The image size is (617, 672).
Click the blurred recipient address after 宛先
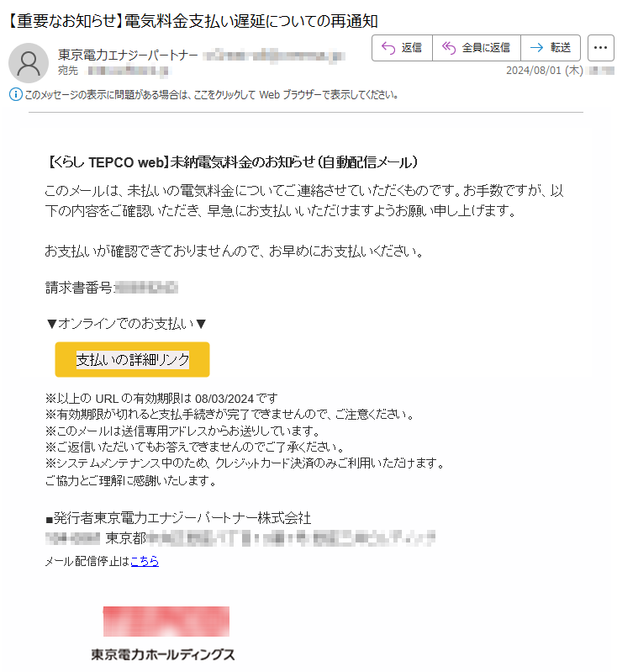pos(129,71)
